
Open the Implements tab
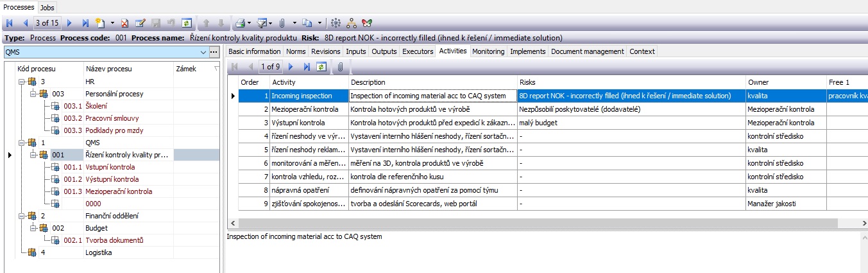528,51
